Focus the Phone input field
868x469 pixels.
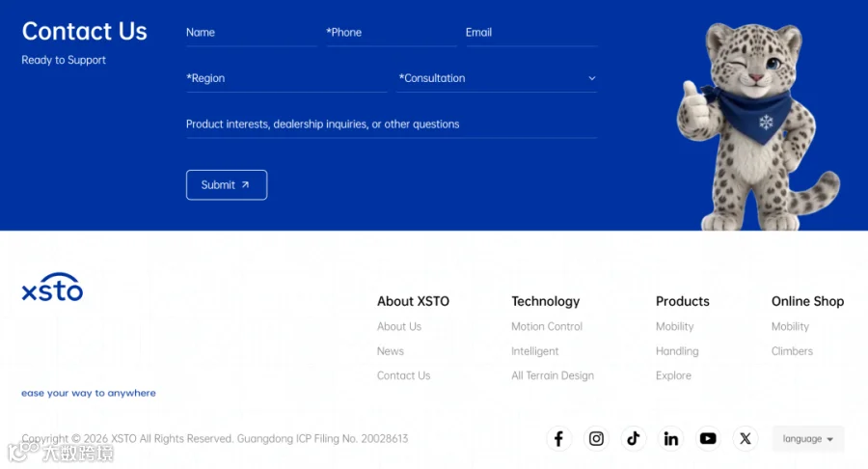tap(392, 33)
